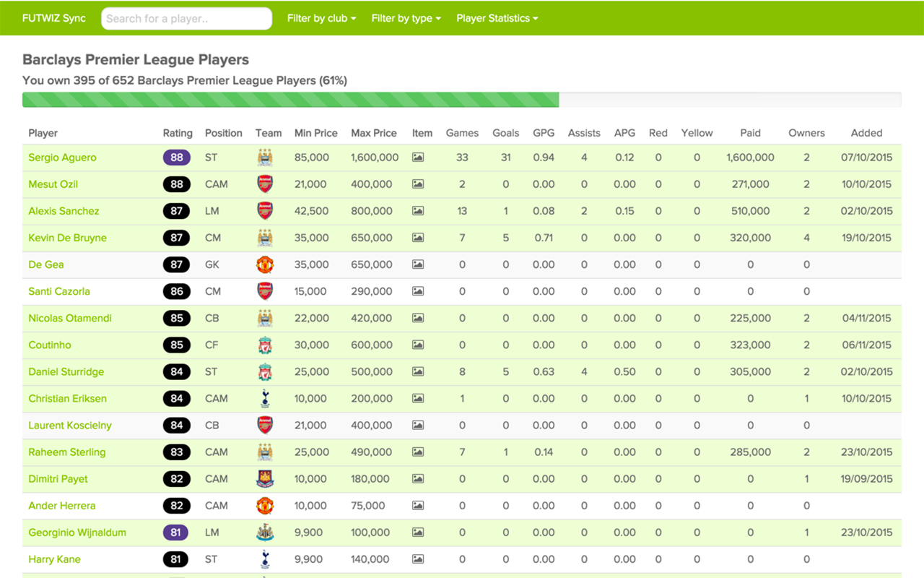Open the Player Statistics dropdown
The height and width of the screenshot is (578, 924).
(x=497, y=18)
